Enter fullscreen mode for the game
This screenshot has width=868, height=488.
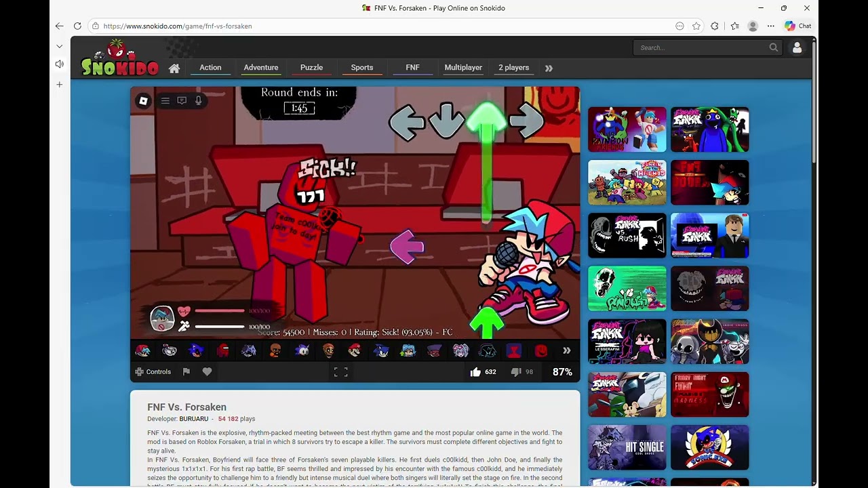pos(340,371)
